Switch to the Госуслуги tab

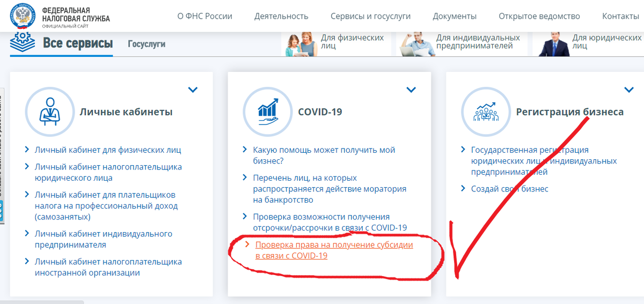147,45
